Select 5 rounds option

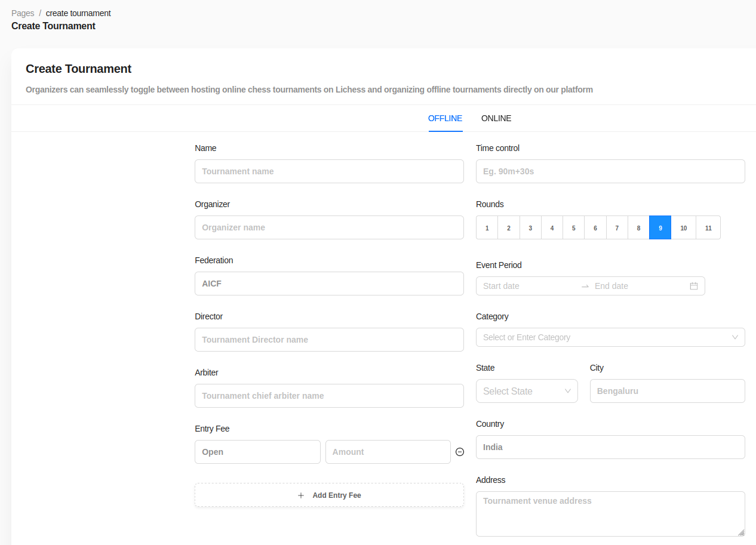(x=573, y=227)
